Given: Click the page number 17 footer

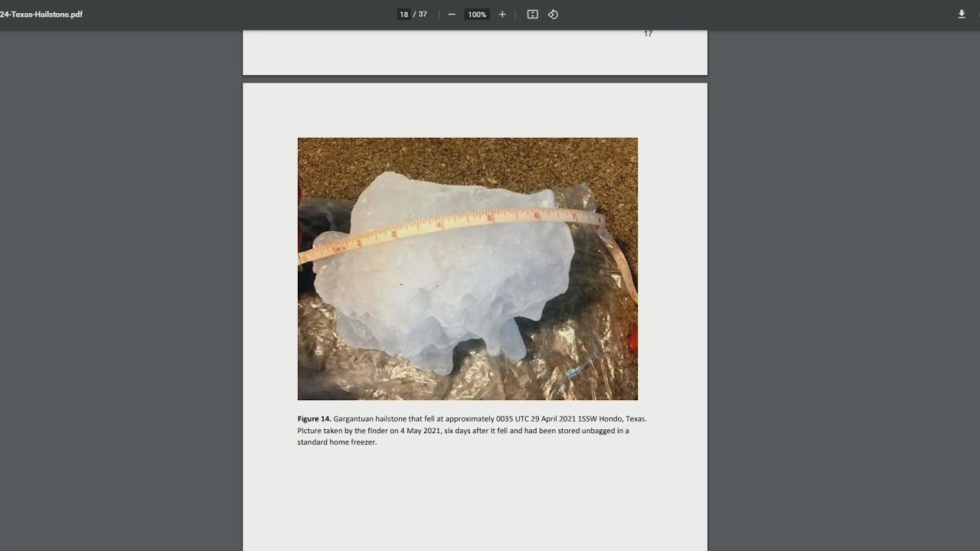Looking at the screenshot, I should pyautogui.click(x=648, y=34).
